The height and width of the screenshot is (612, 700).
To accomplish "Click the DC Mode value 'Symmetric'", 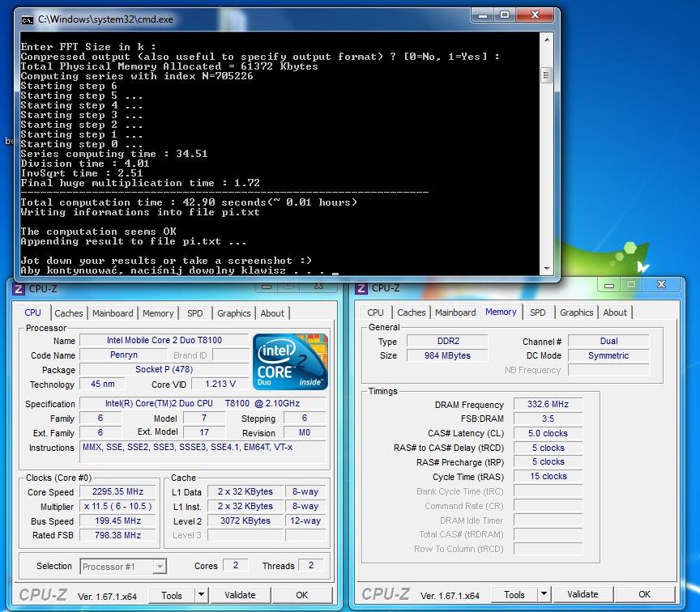I will [609, 355].
